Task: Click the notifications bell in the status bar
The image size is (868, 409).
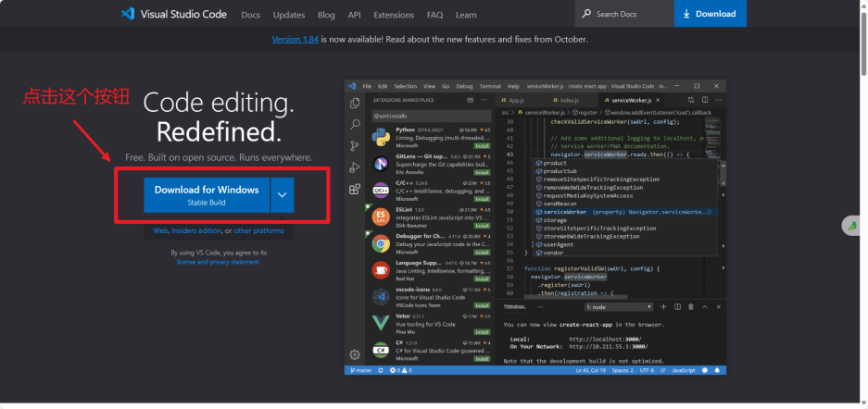Action: [717, 370]
